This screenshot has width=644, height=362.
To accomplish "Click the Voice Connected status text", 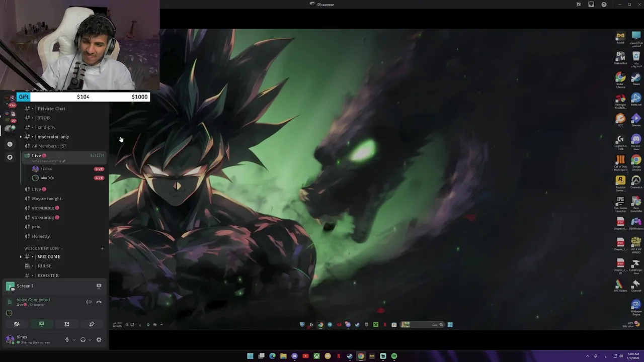I will pos(33,300).
